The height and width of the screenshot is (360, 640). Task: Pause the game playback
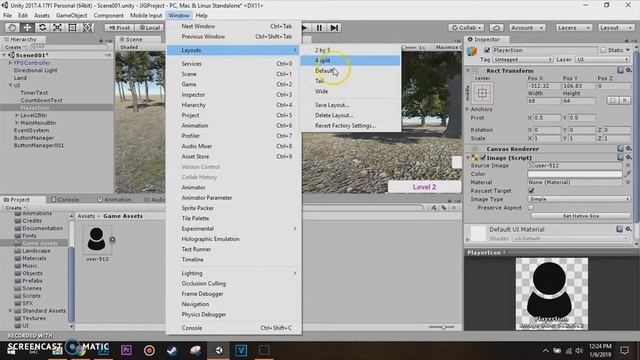click(x=319, y=28)
